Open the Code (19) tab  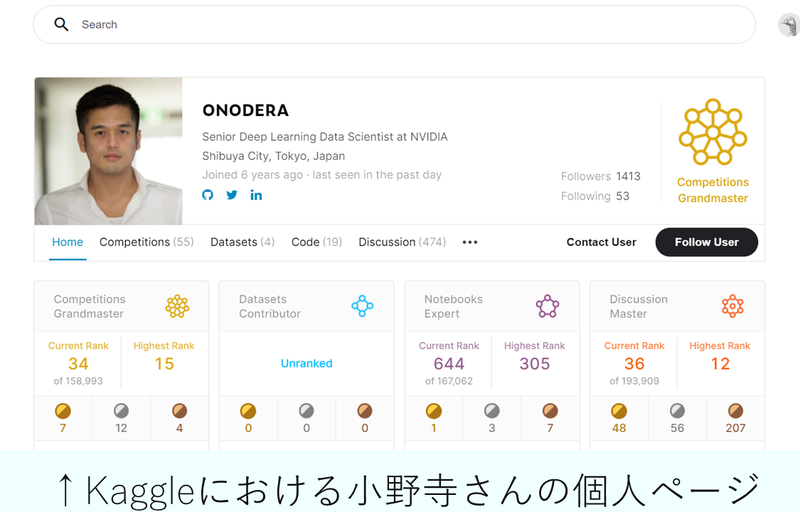pyautogui.click(x=316, y=242)
